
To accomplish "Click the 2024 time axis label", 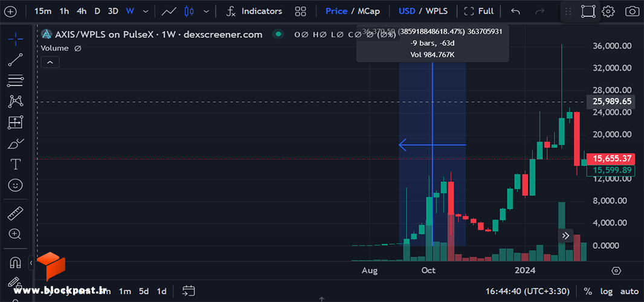I will 526,271.
